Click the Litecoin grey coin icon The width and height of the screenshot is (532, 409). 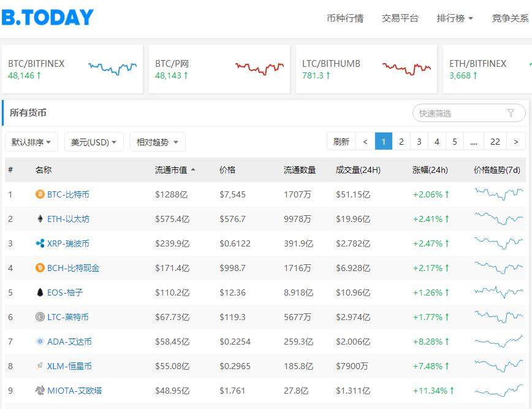[40, 317]
